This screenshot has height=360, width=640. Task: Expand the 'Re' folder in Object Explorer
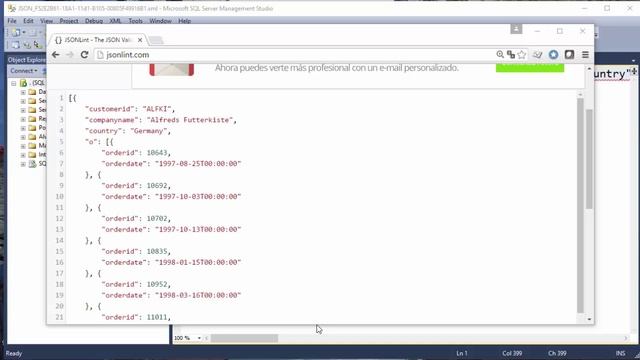(x=23, y=119)
